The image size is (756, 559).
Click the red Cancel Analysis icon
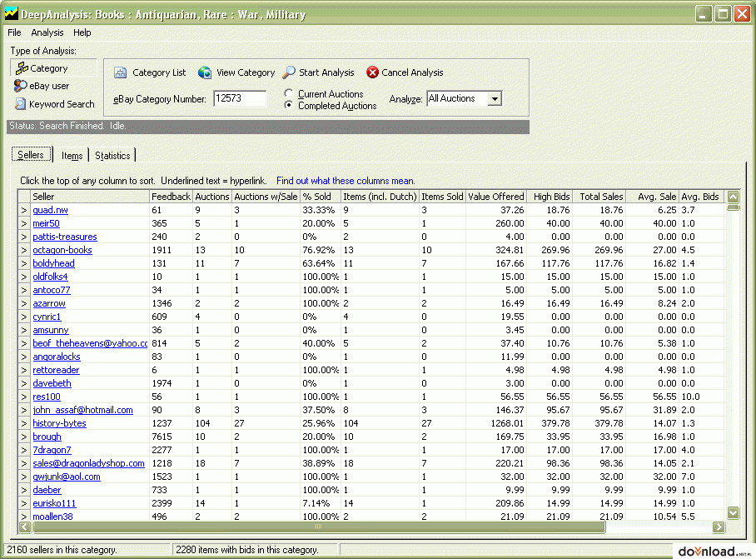tap(372, 72)
